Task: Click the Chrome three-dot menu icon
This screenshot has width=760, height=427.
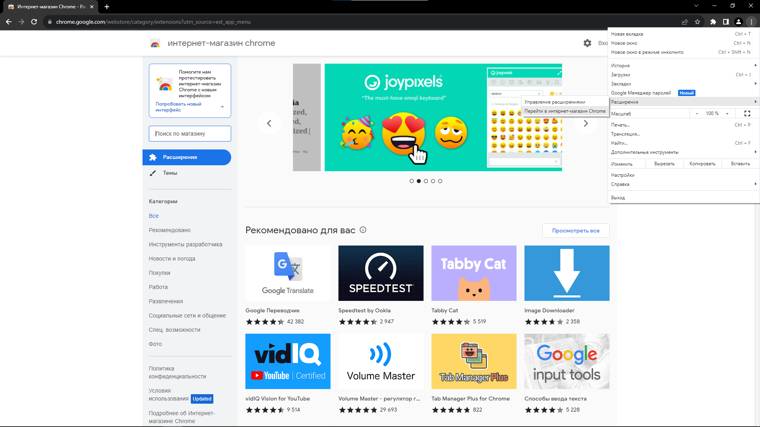Action: click(x=751, y=22)
